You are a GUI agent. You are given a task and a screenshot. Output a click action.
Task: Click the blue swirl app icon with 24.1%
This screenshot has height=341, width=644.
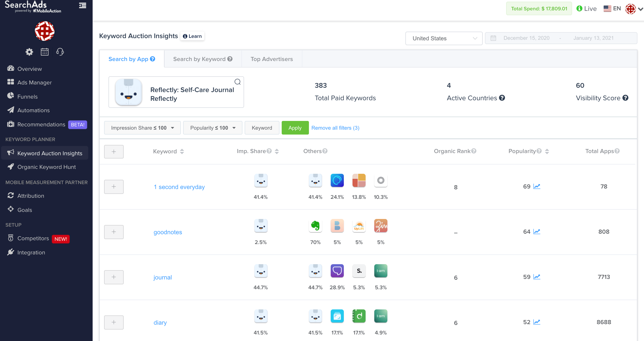point(337,181)
